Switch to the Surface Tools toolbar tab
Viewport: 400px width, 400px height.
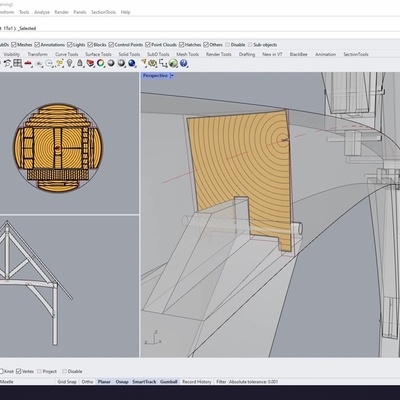tap(98, 54)
